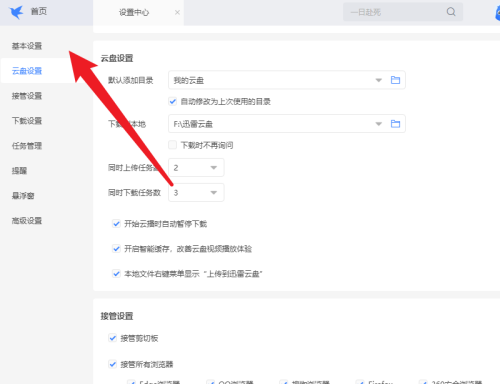
Task: Click the 云盘设置 section heading
Action: 117,58
